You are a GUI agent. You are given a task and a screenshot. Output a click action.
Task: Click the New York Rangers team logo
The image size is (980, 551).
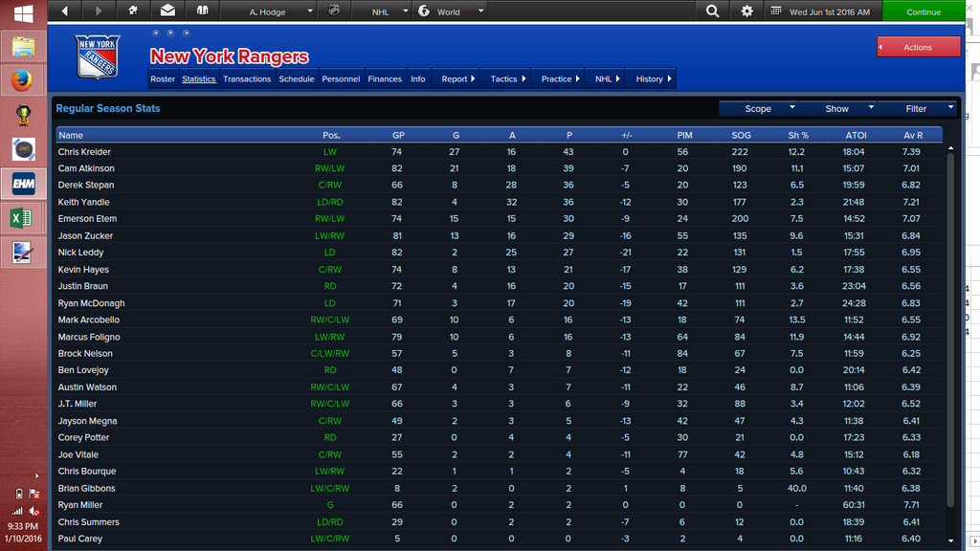98,56
